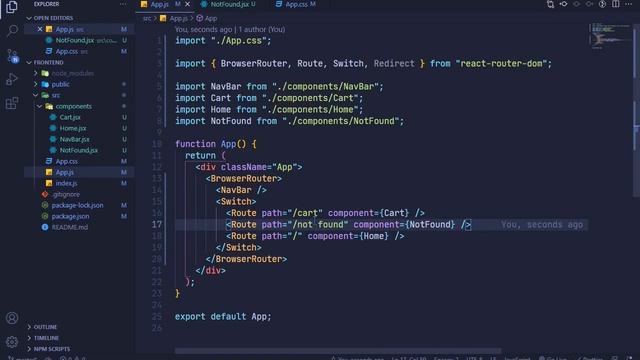Viewport: 640px width, 360px height.
Task: Click the <NavBar /> element in code
Action: 241,190
